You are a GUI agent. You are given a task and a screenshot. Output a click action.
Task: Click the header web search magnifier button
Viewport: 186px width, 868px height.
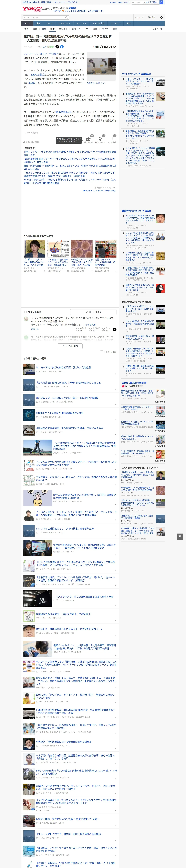(161, 2)
